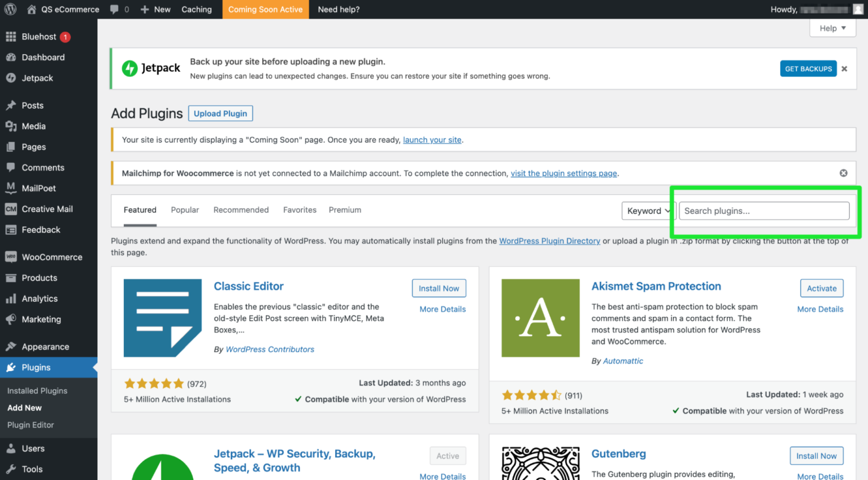Open the Keyword search dropdown
This screenshot has height=480, width=868.
648,211
